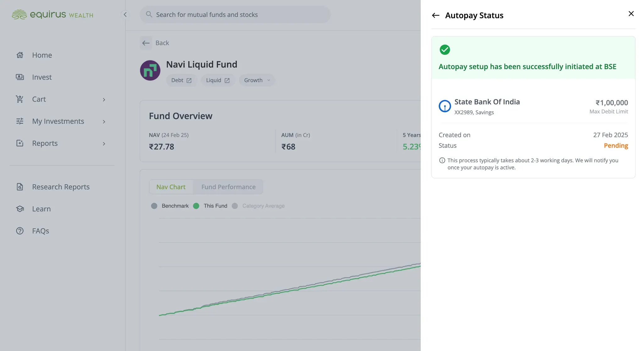Click the Equirus Wealth logo

52,14
